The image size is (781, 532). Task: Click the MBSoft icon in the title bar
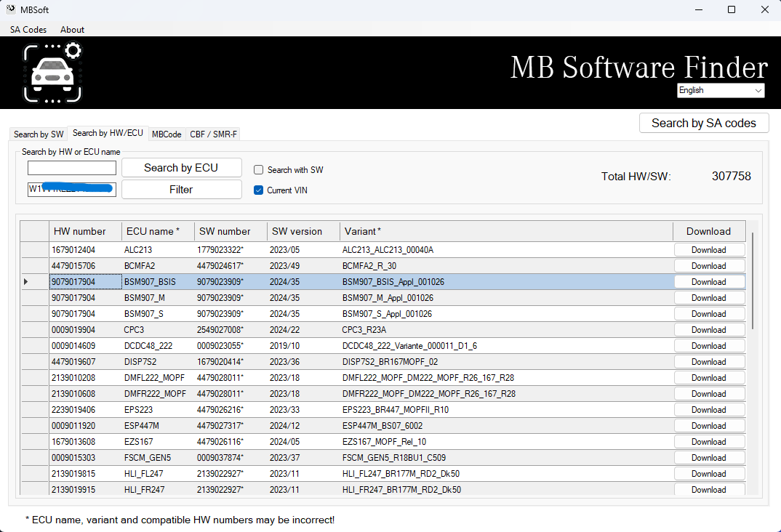(10, 9)
